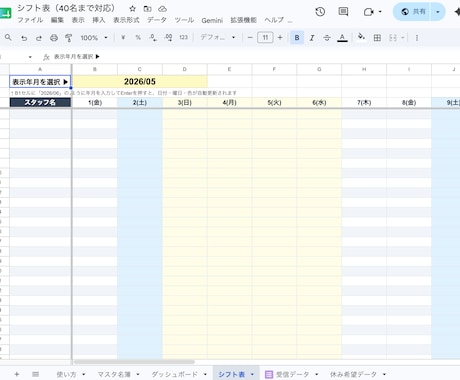Open the 表示 menu

tap(78, 20)
